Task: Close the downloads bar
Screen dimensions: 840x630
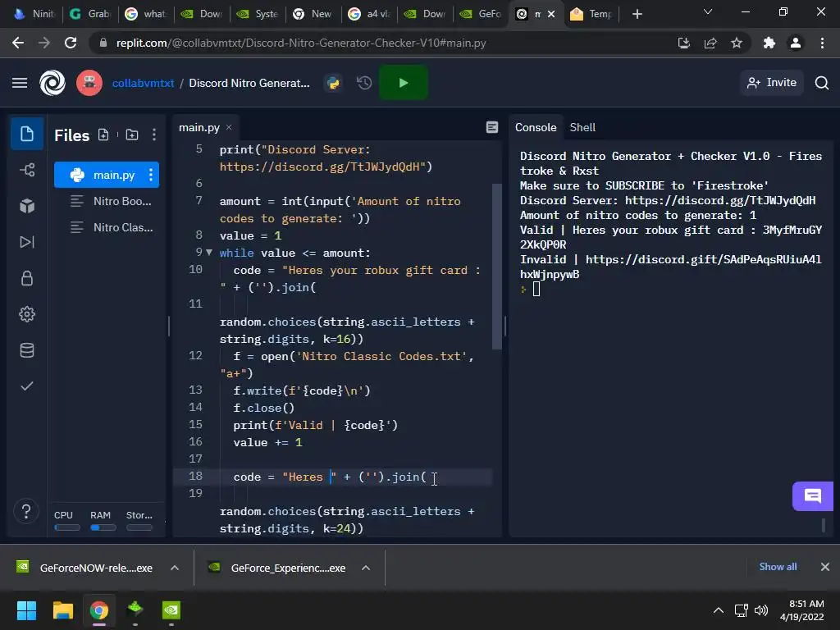Action: (x=825, y=567)
